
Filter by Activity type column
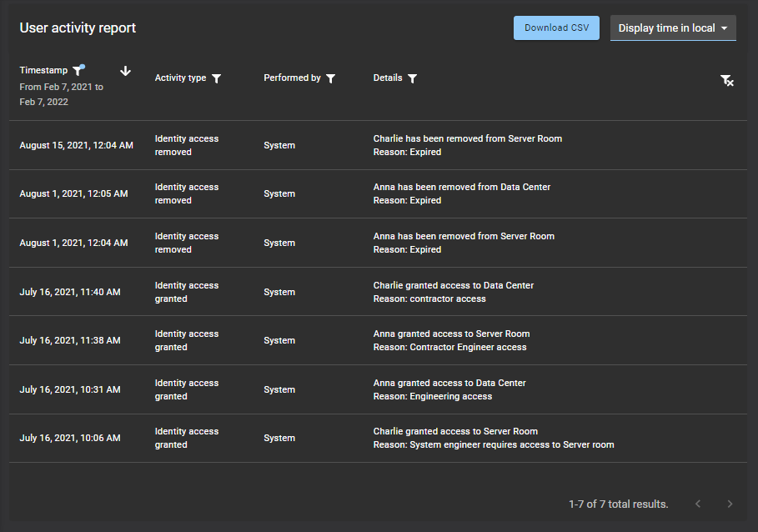point(217,78)
